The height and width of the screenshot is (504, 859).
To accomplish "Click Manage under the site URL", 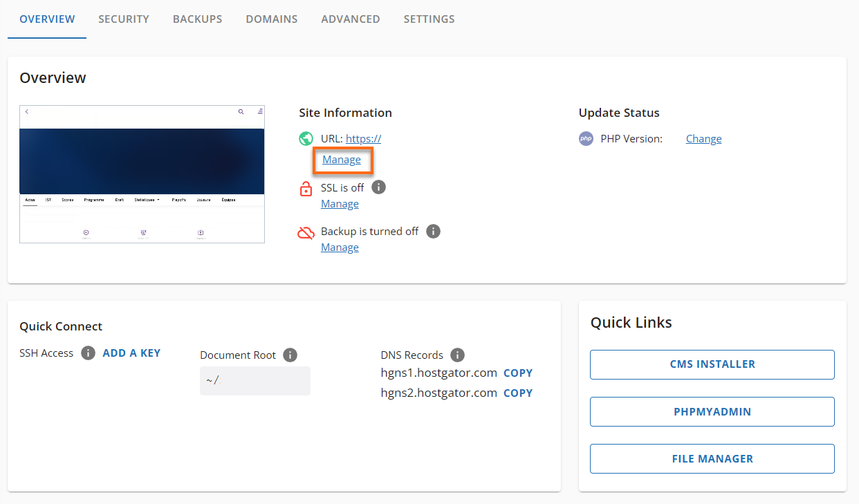I will click(342, 160).
